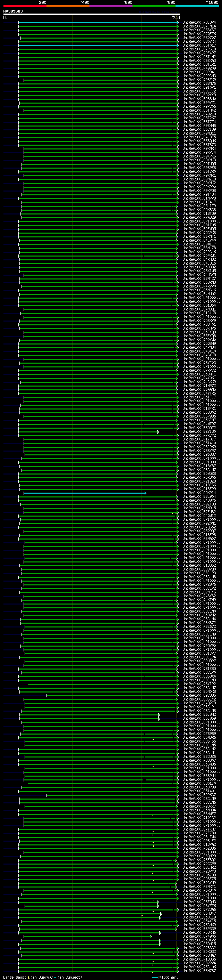Select label UniRef100_B9SBM0

(x=199, y=99)
